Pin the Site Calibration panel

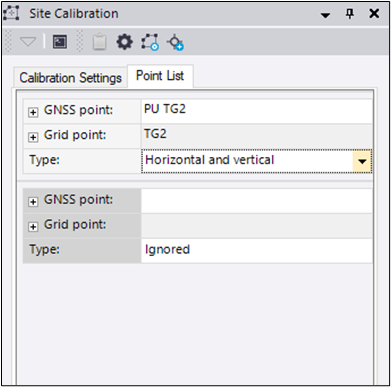[x=349, y=14]
